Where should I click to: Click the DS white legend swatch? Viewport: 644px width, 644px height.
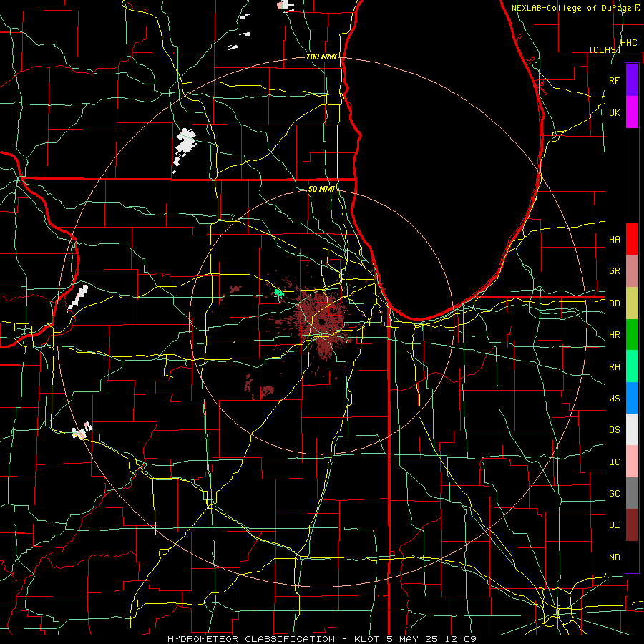(x=632, y=429)
